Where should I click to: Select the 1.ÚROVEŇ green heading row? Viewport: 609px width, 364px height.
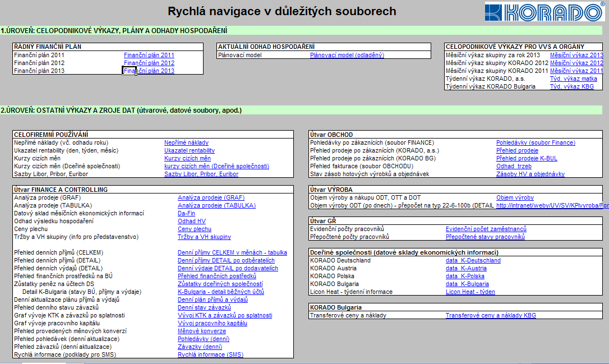(x=301, y=30)
